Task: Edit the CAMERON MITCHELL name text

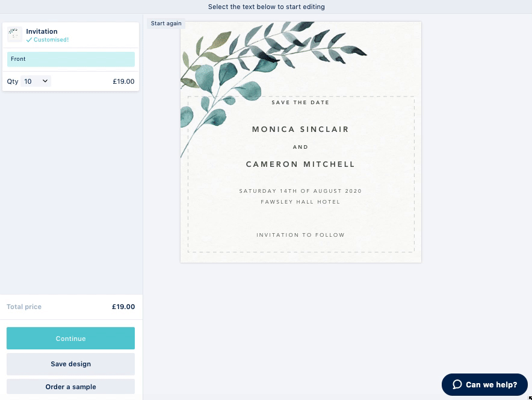Action: pos(300,164)
